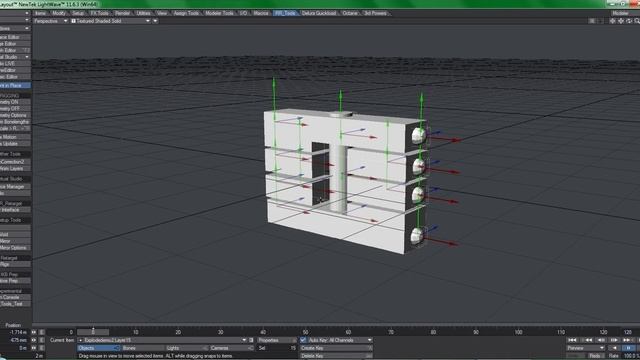The height and width of the screenshot is (360, 640).
Task: Open the Utilities tab
Action: [x=143, y=13]
